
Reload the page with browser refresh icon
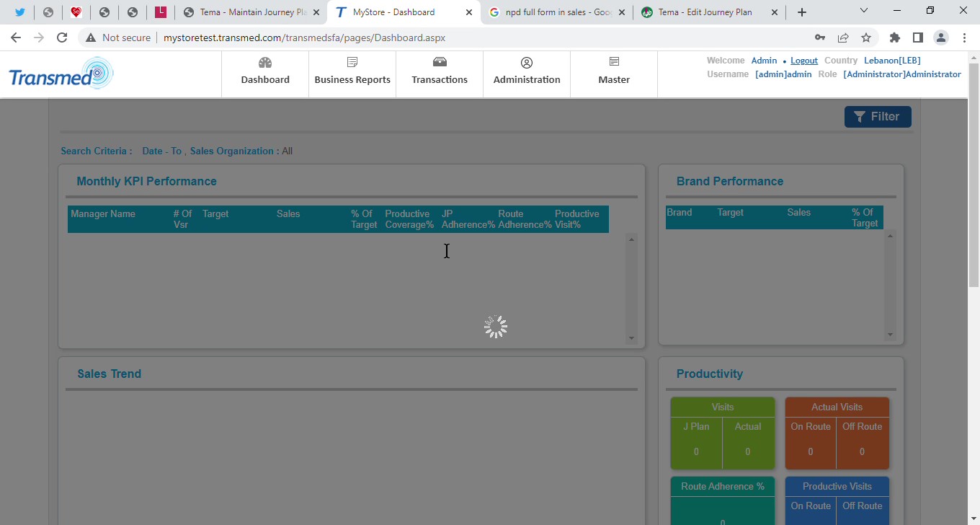coord(62,37)
